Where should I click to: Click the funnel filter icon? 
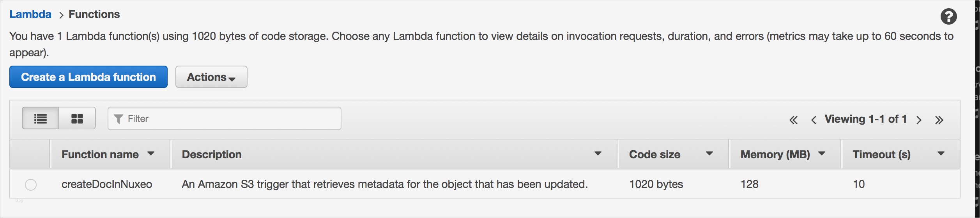[119, 119]
